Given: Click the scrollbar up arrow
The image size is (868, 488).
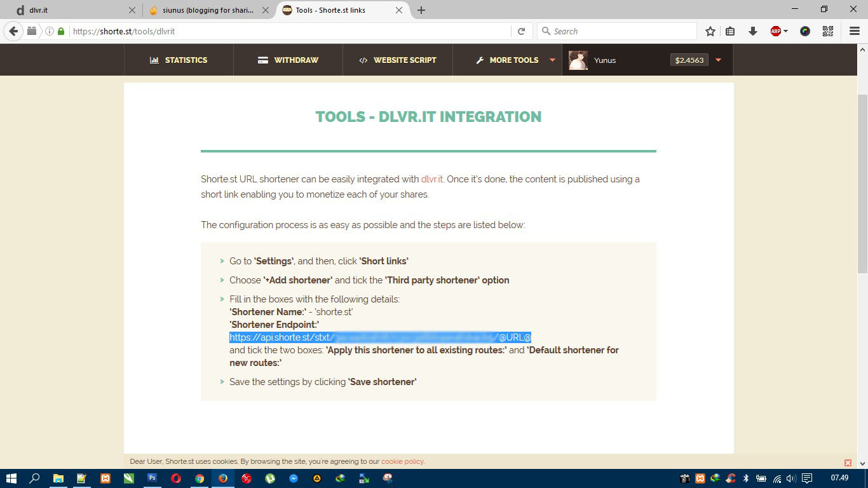Looking at the screenshot, I should pyautogui.click(x=862, y=49).
